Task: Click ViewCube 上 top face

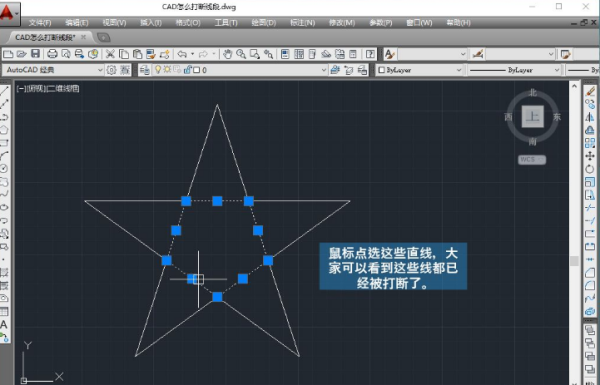Action: 533,117
